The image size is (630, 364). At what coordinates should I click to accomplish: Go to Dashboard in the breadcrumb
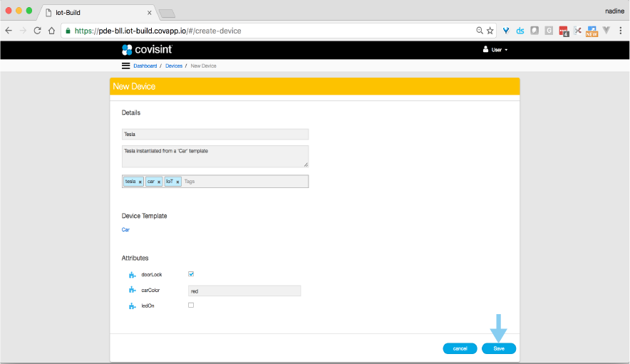(x=145, y=66)
